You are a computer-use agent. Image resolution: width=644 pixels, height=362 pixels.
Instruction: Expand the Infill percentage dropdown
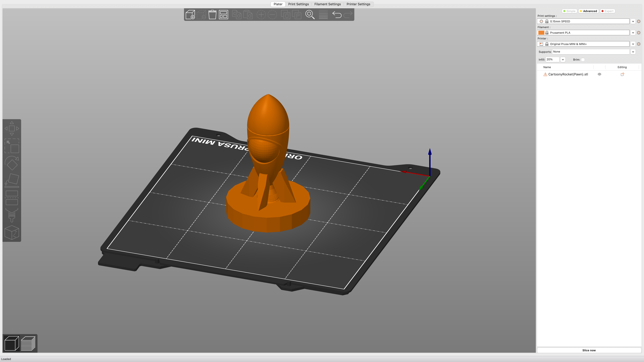pyautogui.click(x=563, y=59)
